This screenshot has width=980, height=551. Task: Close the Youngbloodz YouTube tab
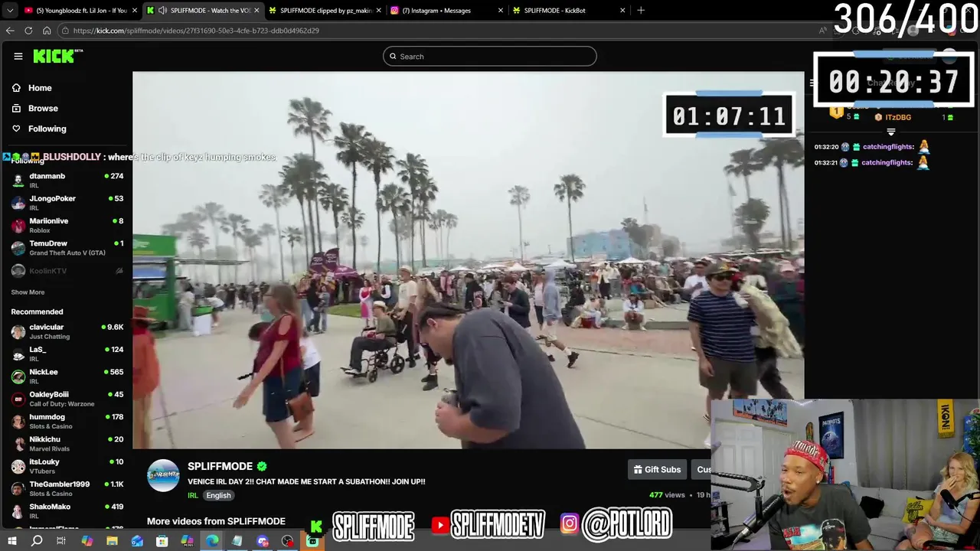[135, 11]
